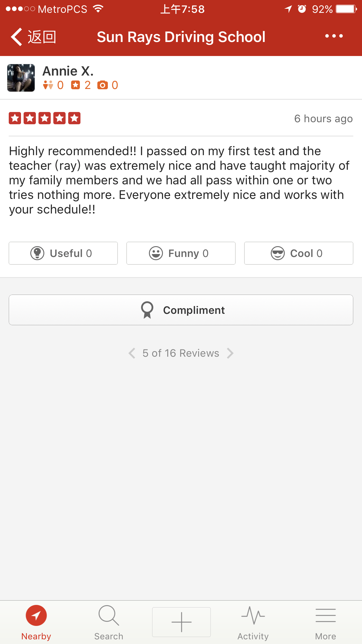Tap the photo count camera icon
This screenshot has height=644, width=362.
102,85
